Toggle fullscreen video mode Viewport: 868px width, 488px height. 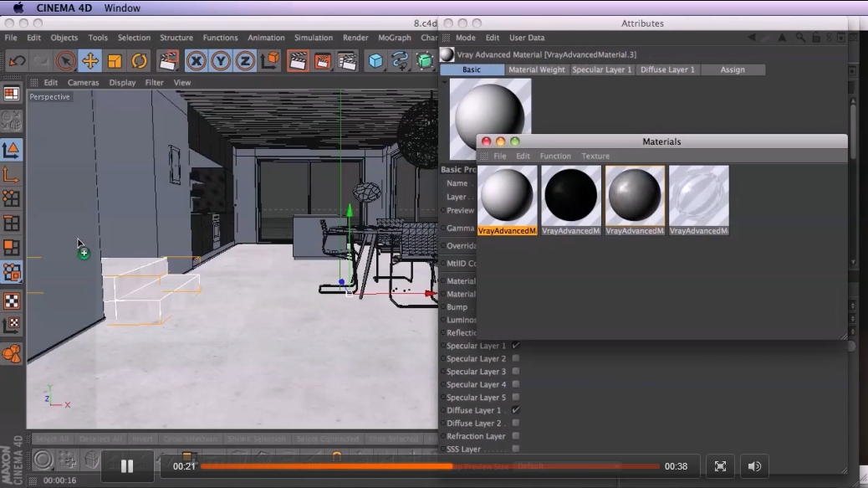point(720,466)
